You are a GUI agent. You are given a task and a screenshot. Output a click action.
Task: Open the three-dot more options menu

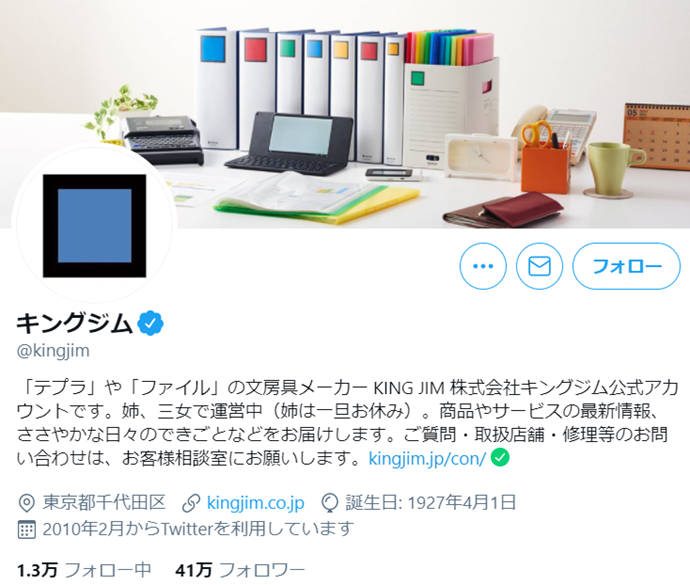pyautogui.click(x=483, y=266)
